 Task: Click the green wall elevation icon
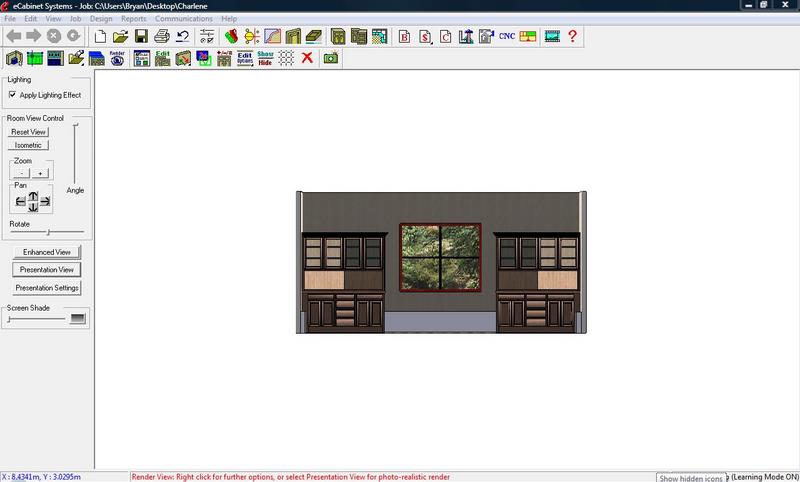[35, 58]
